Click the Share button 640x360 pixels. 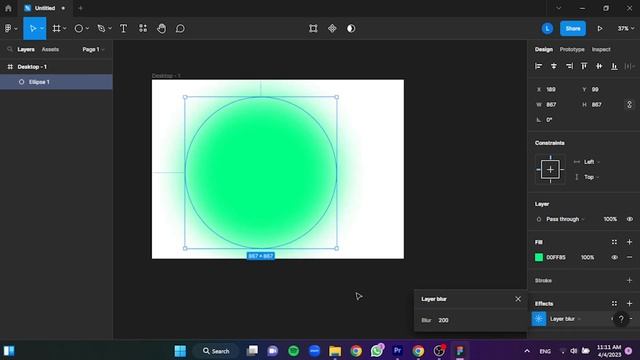click(573, 29)
